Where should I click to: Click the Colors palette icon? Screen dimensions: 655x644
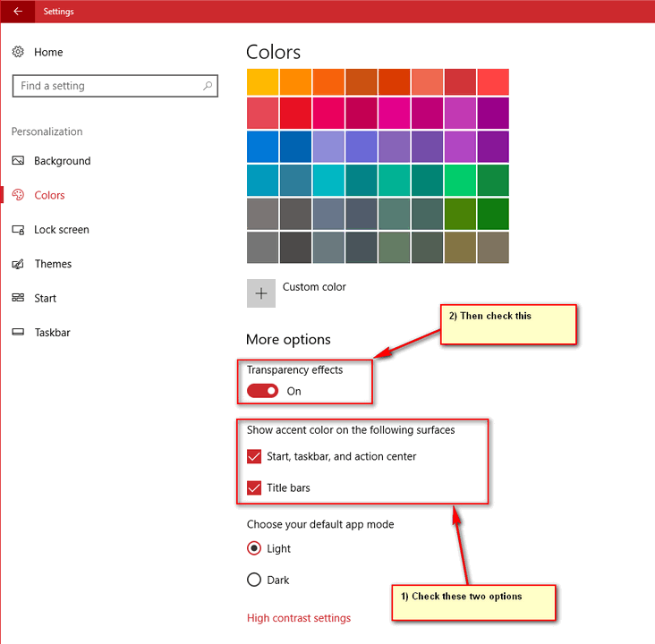click(18, 195)
